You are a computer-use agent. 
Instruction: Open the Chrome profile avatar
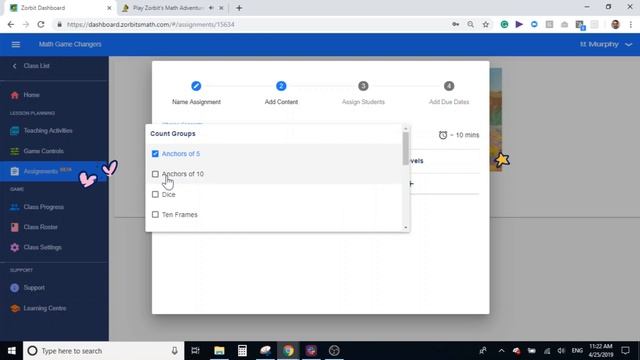click(x=616, y=24)
